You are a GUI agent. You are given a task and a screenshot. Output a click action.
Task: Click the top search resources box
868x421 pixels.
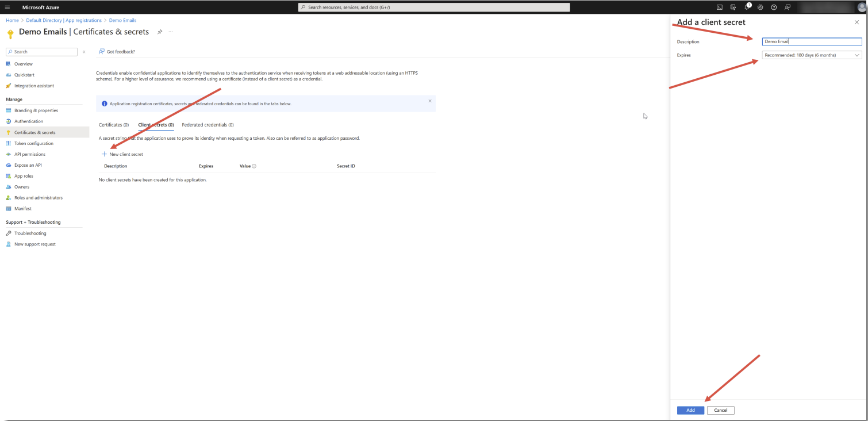pyautogui.click(x=434, y=7)
